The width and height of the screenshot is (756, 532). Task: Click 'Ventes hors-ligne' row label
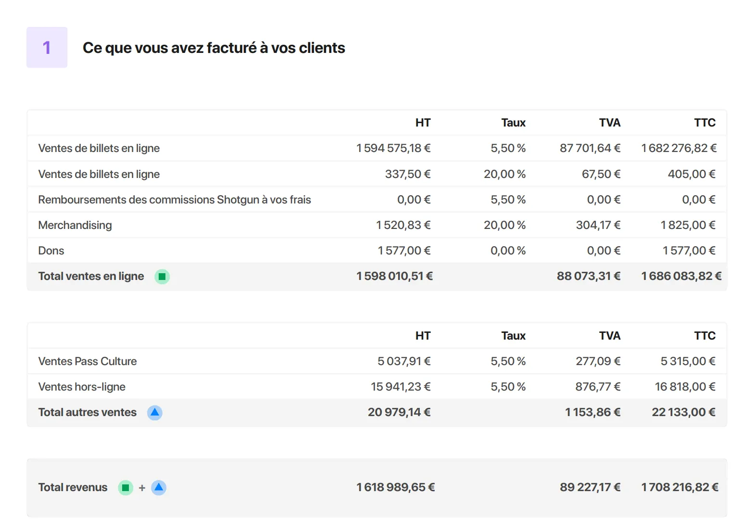(82, 387)
